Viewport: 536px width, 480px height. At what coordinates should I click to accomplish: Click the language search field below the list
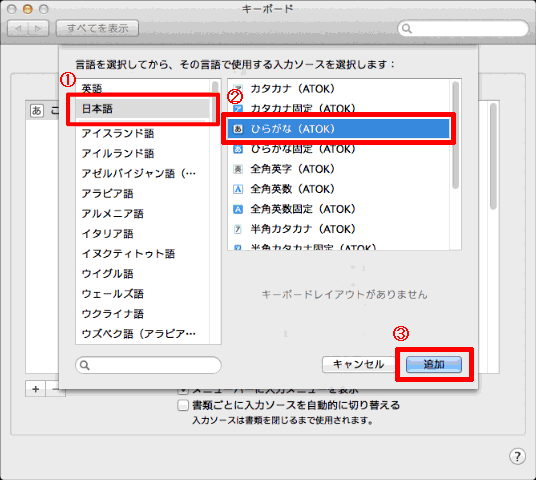point(148,365)
